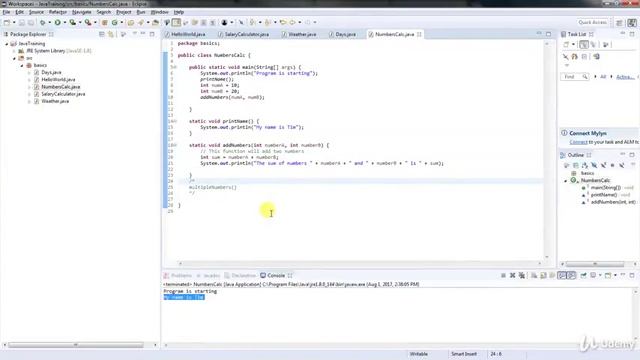Viewport: 640px width, 360px height.
Task: Open the Run menu
Action: (141, 12)
